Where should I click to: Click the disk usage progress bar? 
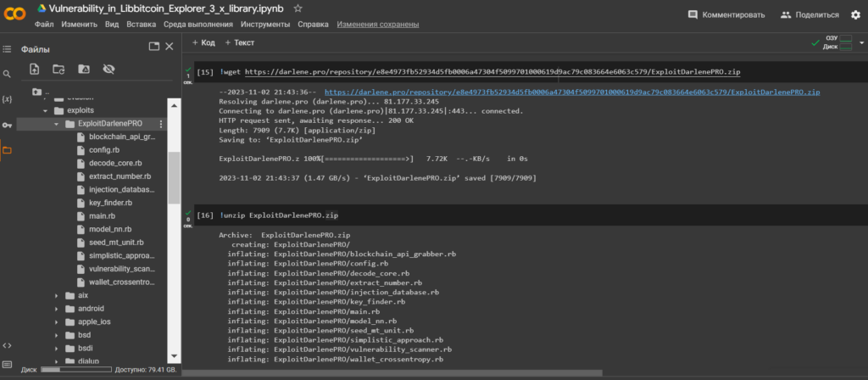pyautogui.click(x=75, y=370)
